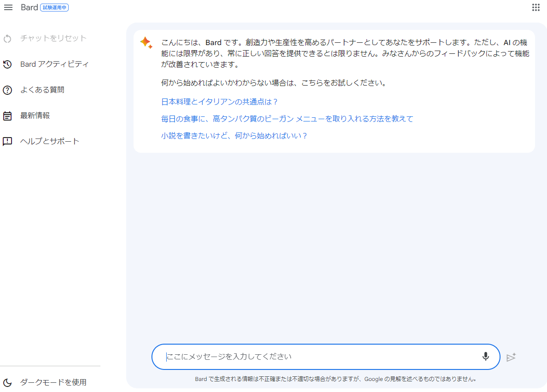The image size is (547, 392).
Task: Click the Bard title text in header
Action: point(29,7)
